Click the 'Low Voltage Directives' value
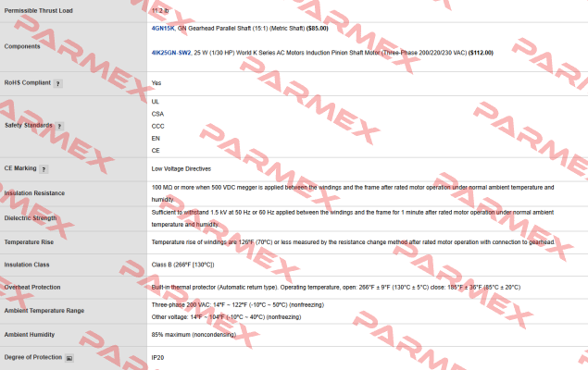588x370 pixels. (181, 169)
